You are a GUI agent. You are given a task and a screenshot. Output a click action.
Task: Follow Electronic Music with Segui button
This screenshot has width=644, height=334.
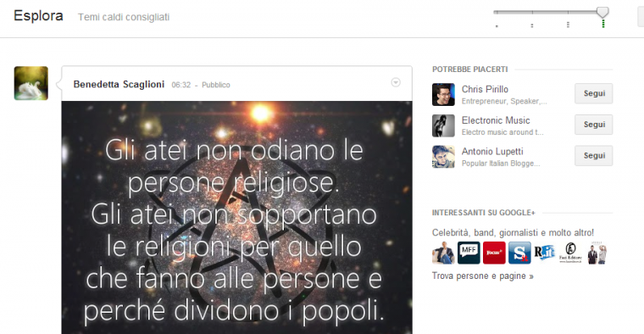(x=593, y=125)
